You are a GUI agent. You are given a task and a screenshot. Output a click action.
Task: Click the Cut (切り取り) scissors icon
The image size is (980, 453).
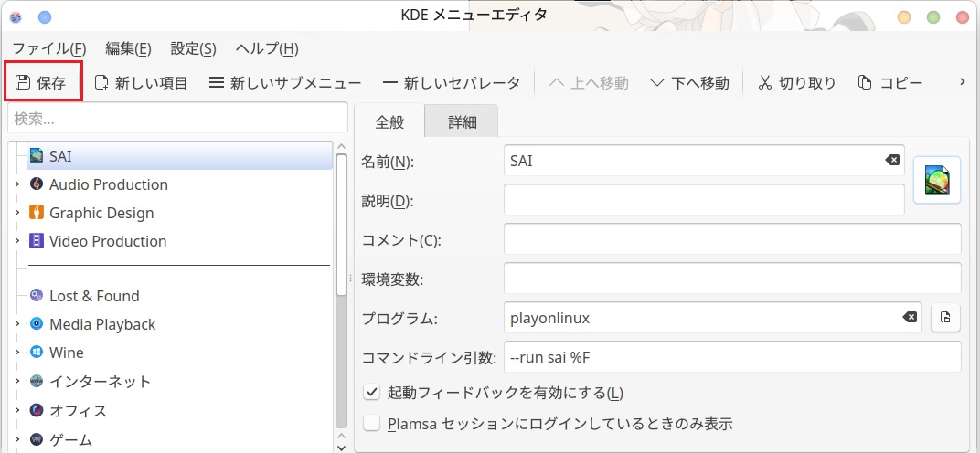click(764, 83)
